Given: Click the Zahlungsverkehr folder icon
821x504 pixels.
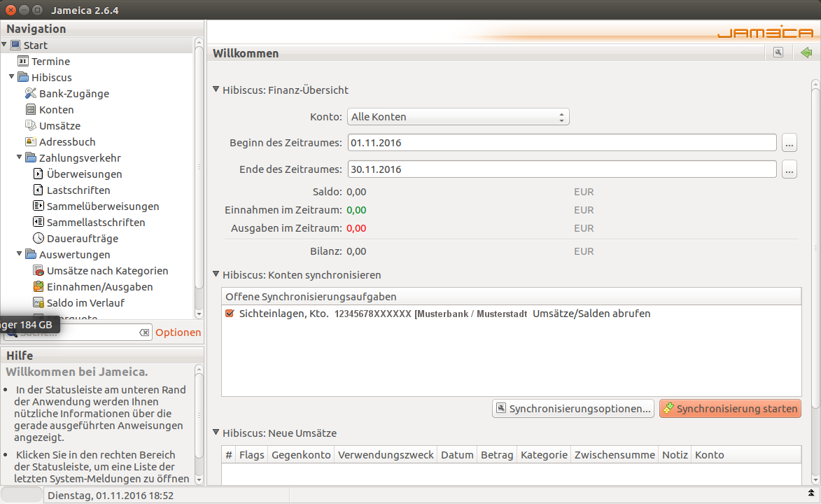Looking at the screenshot, I should pos(31,157).
